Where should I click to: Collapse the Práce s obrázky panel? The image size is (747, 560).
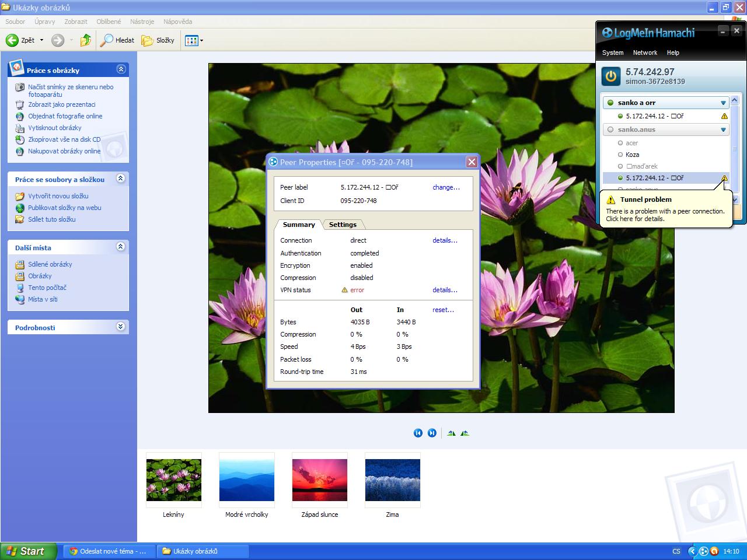coord(121,69)
